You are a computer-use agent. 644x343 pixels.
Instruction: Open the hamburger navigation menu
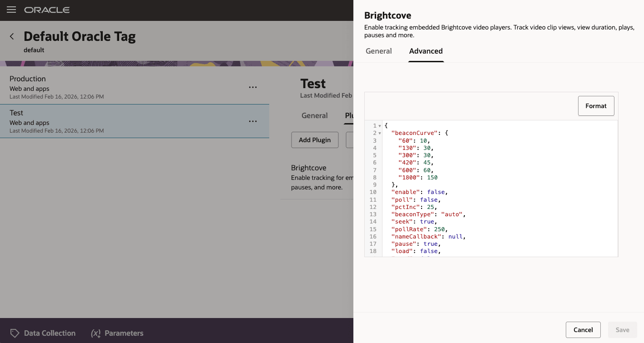(x=11, y=10)
